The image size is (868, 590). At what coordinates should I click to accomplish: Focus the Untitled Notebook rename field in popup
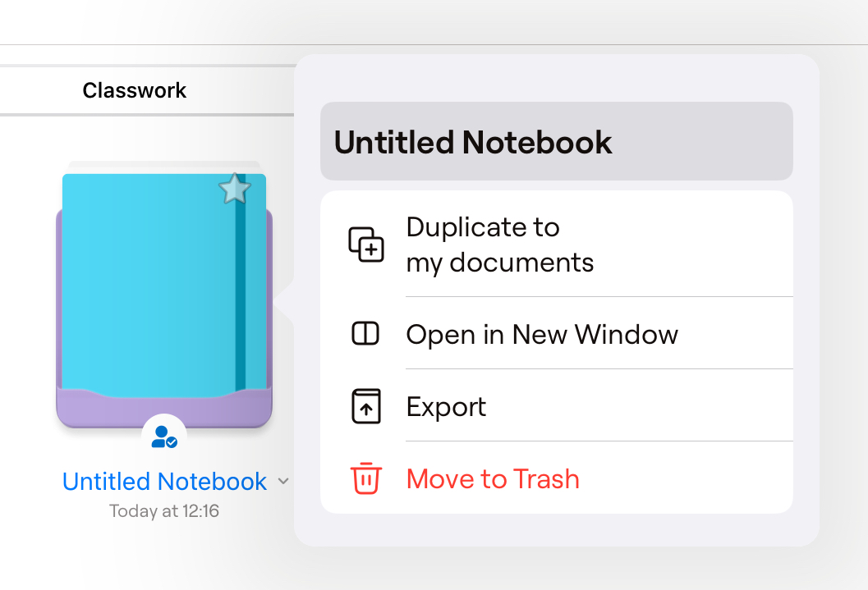pyautogui.click(x=556, y=142)
